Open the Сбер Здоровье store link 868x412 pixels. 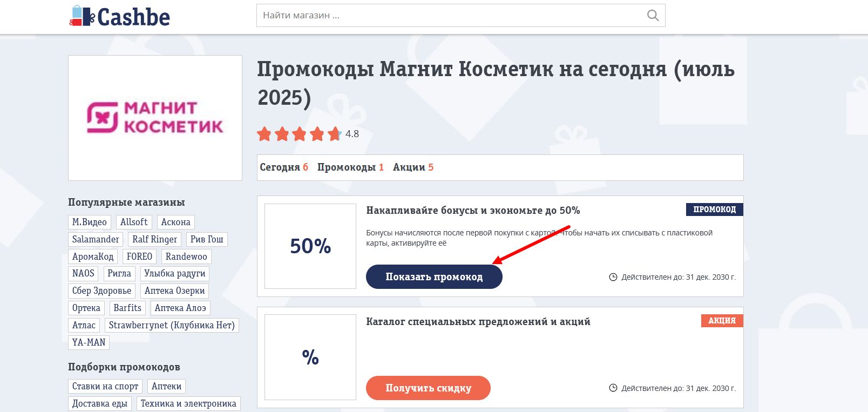coord(102,291)
